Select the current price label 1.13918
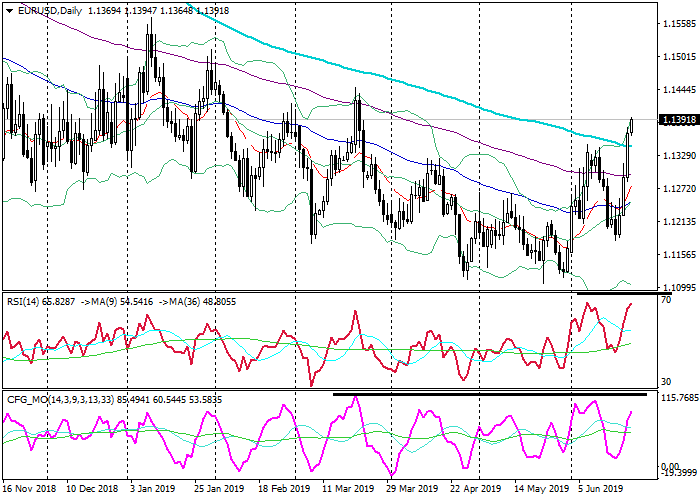The image size is (700, 500). (x=678, y=120)
